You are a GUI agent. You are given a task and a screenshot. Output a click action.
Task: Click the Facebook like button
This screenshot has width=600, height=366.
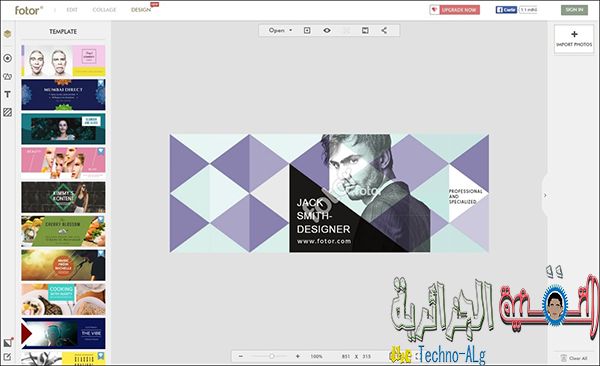[506, 10]
